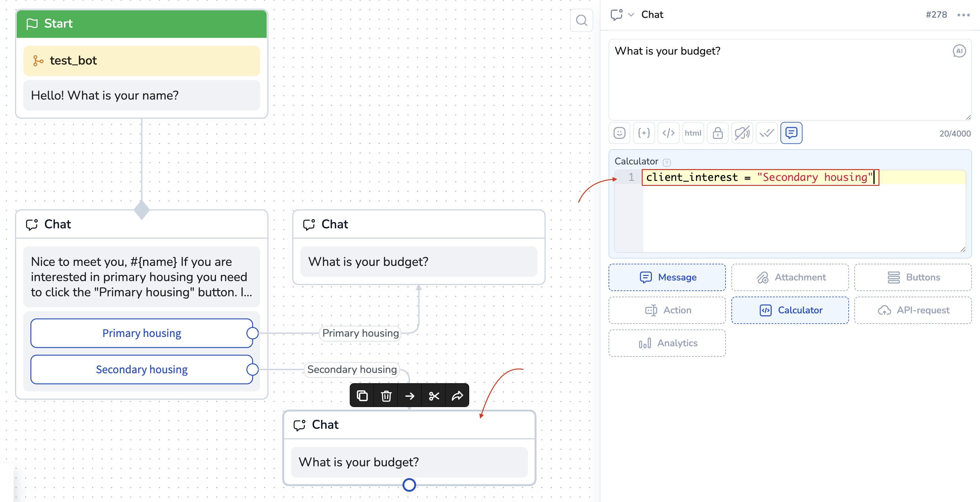980x502 pixels.
Task: Click the canvas search magnifier icon
Action: click(x=581, y=20)
